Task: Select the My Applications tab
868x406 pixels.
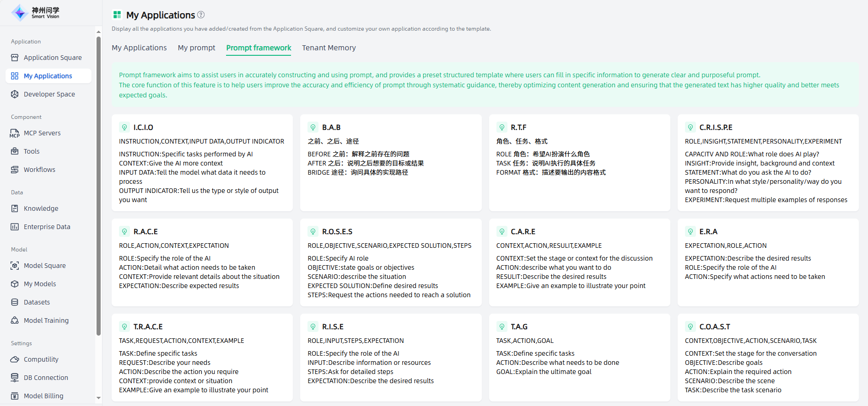Action: coord(139,48)
